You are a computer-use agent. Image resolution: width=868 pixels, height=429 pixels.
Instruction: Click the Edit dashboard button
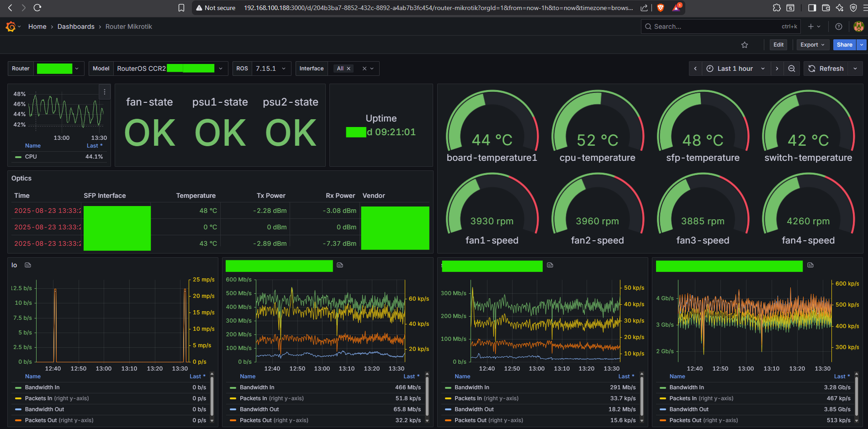[778, 45]
